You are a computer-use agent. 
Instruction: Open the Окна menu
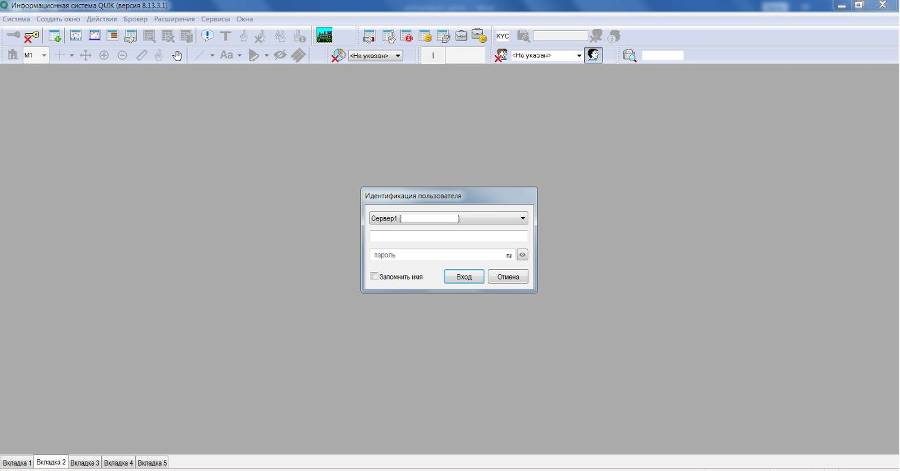click(x=245, y=19)
